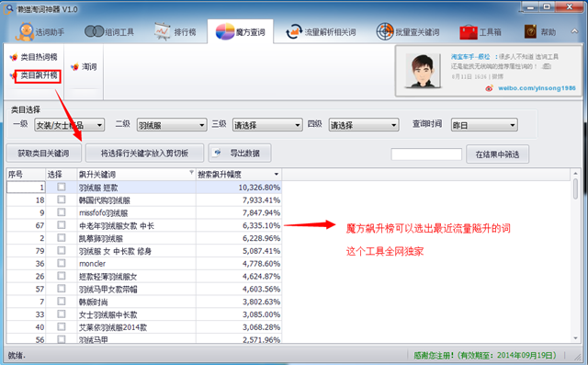Select the 10,326.80% value cell
Viewport: 588px width, 365px height.
click(239, 188)
